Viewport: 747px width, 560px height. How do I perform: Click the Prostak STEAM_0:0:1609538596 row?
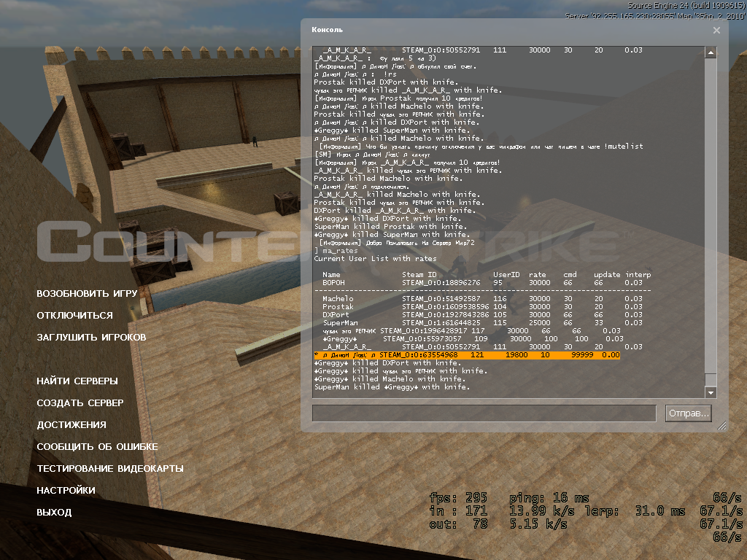click(x=482, y=307)
